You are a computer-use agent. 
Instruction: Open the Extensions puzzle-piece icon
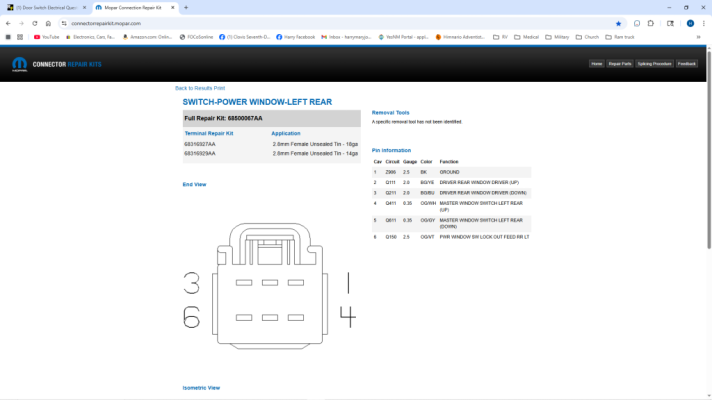[651, 23]
